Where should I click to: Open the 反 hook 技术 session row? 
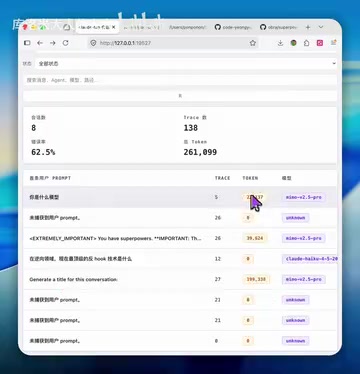pos(180,259)
